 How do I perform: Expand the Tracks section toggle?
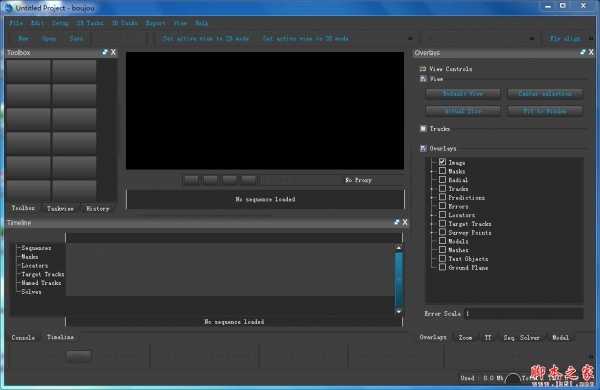[x=423, y=129]
